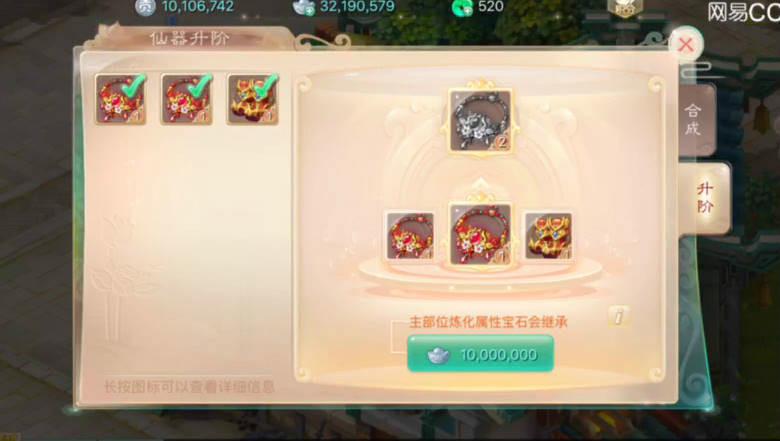Screen dimensions: 780x441
Task: Tap the left material bracelet slot
Action: tap(410, 236)
